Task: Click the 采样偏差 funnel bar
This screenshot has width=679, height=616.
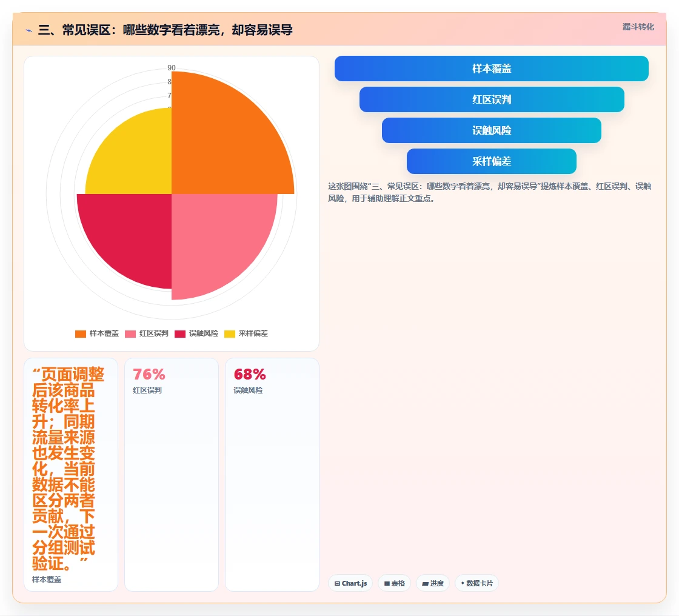Action: pos(492,161)
